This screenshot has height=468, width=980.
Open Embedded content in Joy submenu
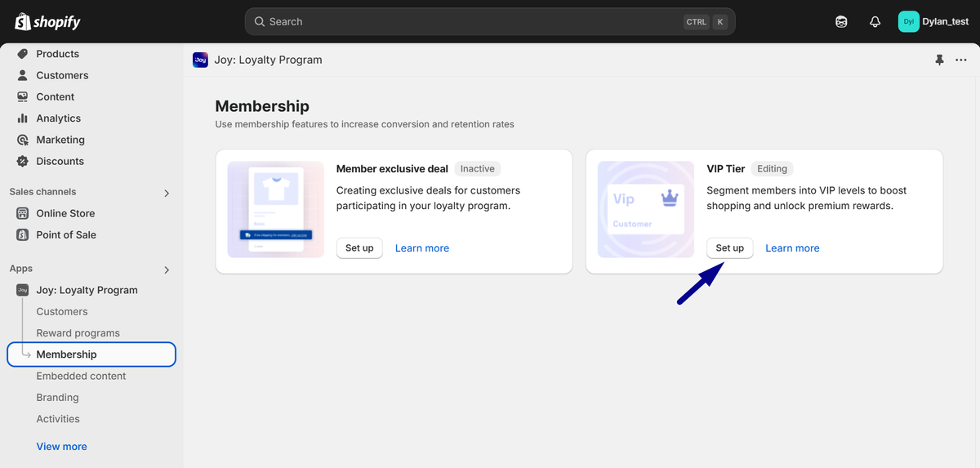81,376
